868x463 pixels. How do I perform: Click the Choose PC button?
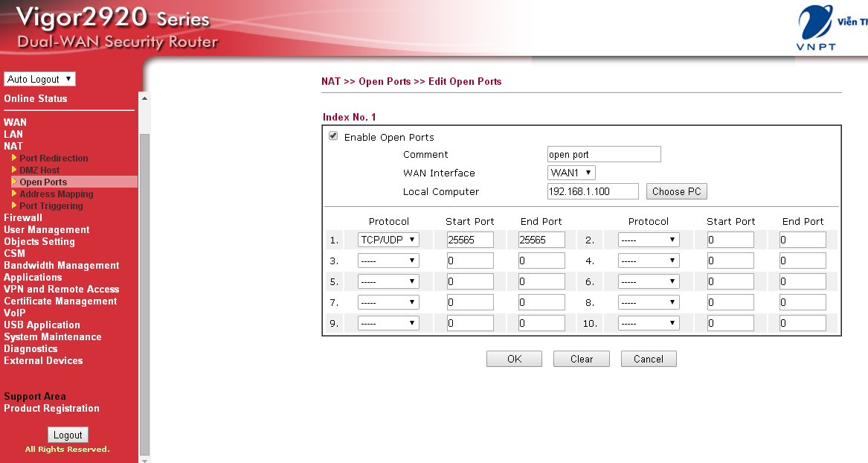click(676, 191)
